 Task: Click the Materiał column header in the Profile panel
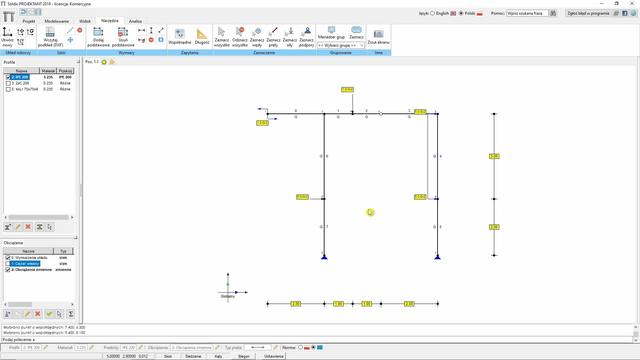coord(48,71)
